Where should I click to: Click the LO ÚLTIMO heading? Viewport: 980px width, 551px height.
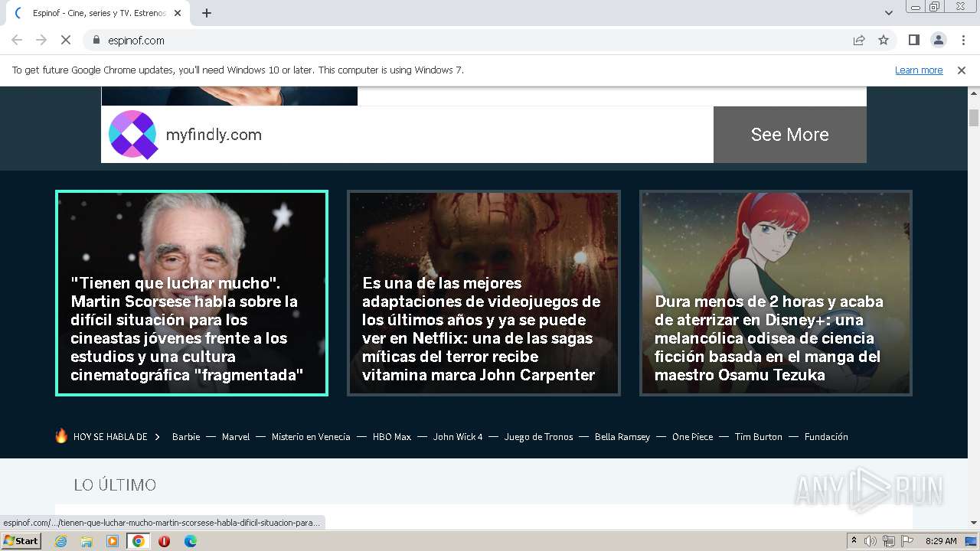[115, 484]
